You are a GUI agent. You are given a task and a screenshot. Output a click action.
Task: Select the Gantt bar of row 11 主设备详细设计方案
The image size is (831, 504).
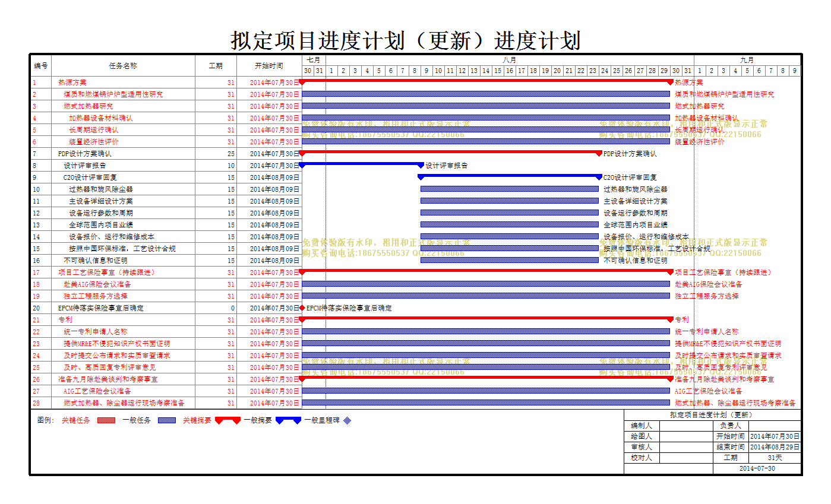[x=510, y=201]
